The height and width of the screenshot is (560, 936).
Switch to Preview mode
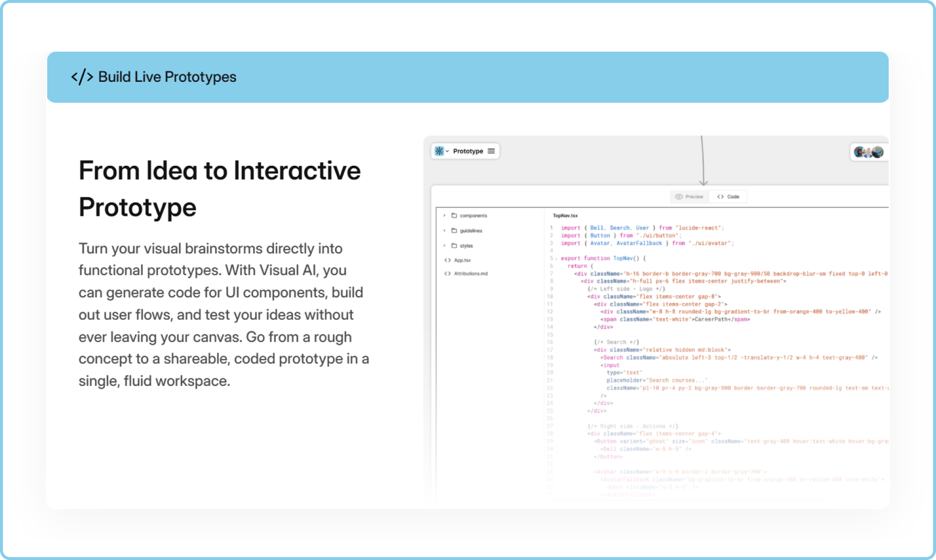(x=690, y=196)
